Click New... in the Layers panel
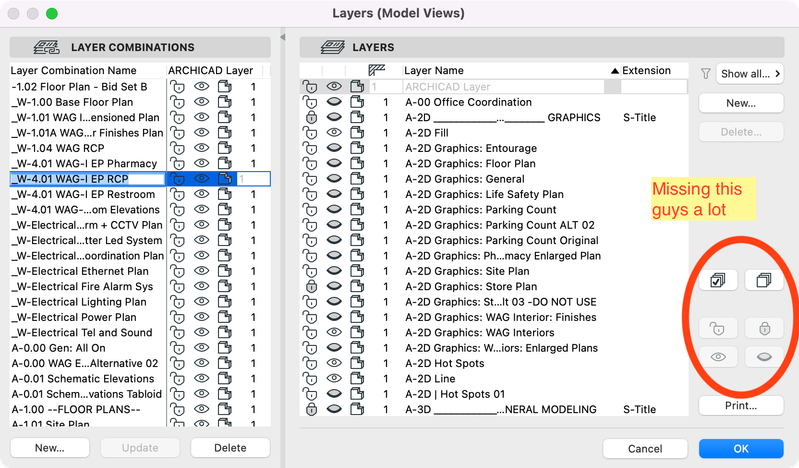Image resolution: width=799 pixels, height=468 pixels. tap(741, 103)
